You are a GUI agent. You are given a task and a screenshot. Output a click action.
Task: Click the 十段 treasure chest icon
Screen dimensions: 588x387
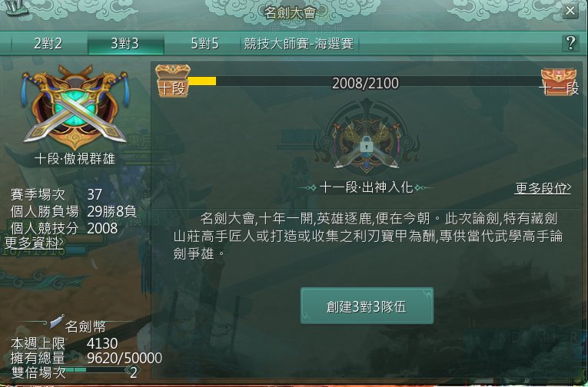173,81
